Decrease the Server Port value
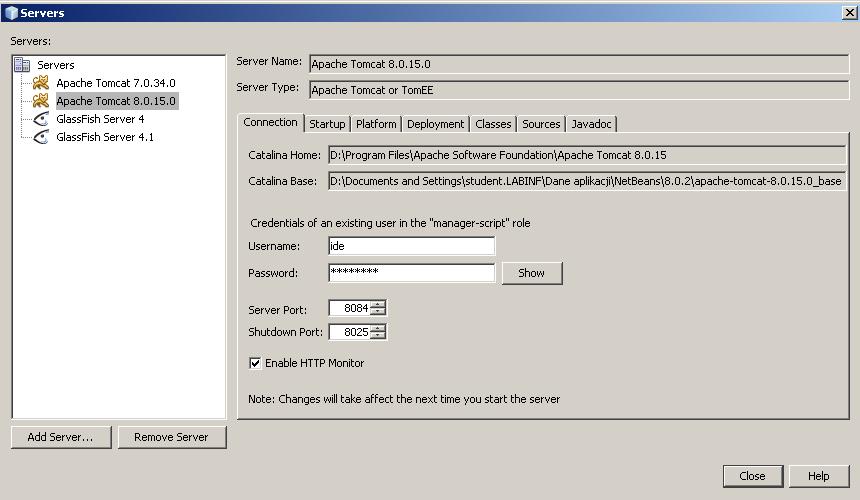 378,312
